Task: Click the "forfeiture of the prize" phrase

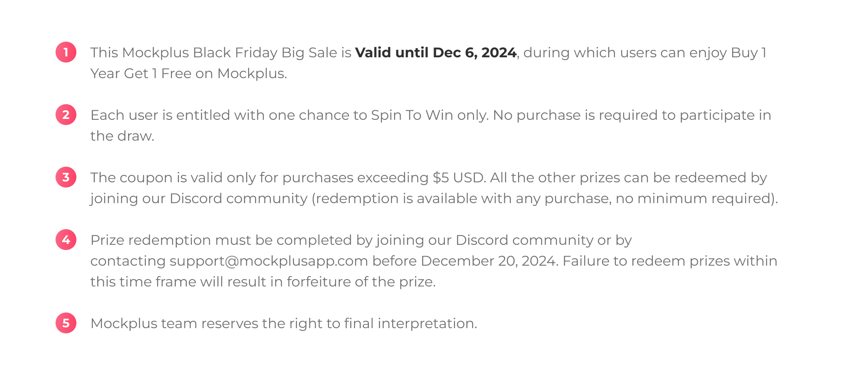Action: coord(360,282)
